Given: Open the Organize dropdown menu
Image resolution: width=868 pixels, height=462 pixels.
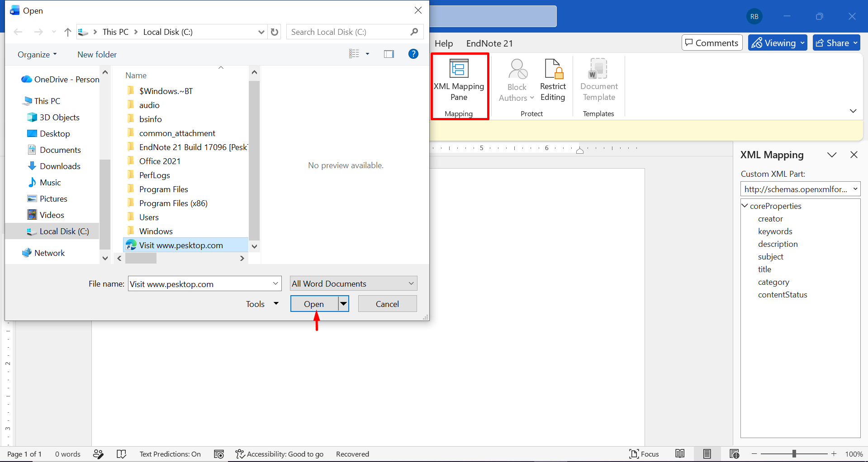Looking at the screenshot, I should (37, 54).
